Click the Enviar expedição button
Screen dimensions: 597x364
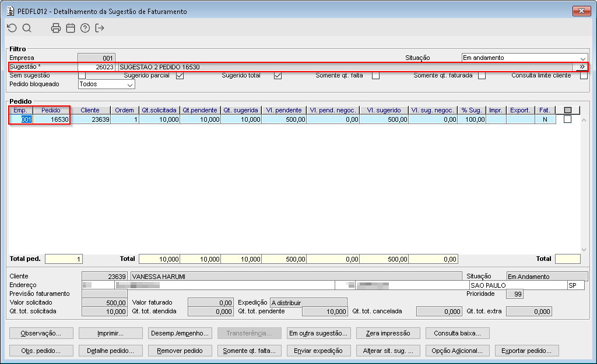pyautogui.click(x=318, y=351)
